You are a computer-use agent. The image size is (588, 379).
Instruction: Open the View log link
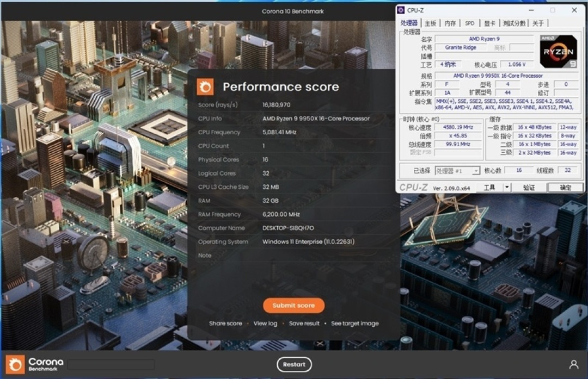(x=265, y=323)
